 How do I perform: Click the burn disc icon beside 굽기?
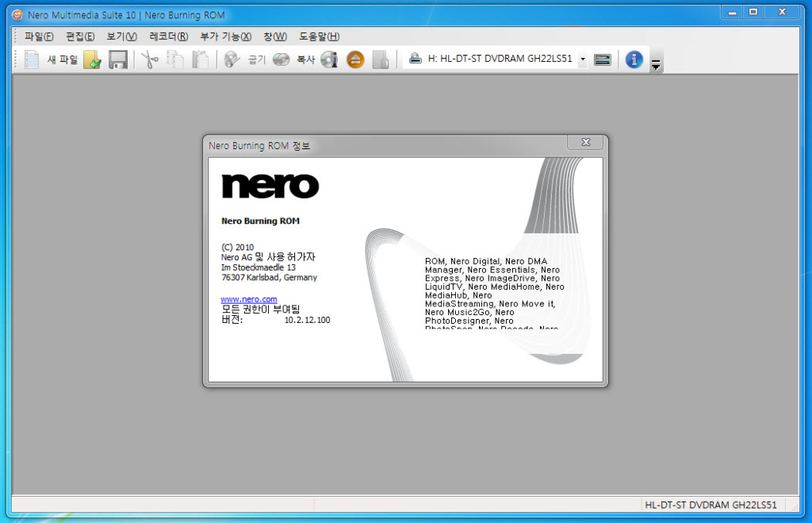[x=232, y=60]
